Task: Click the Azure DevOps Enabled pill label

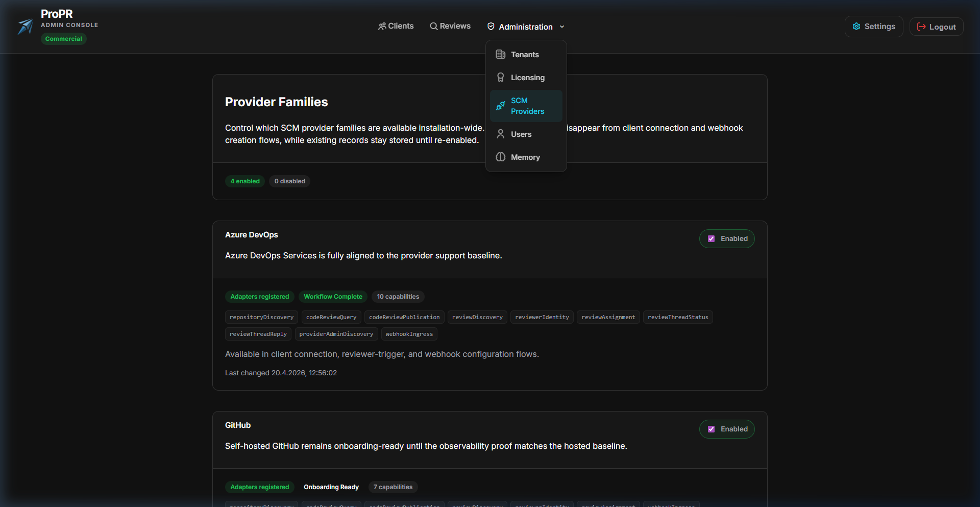Action: [734, 238]
